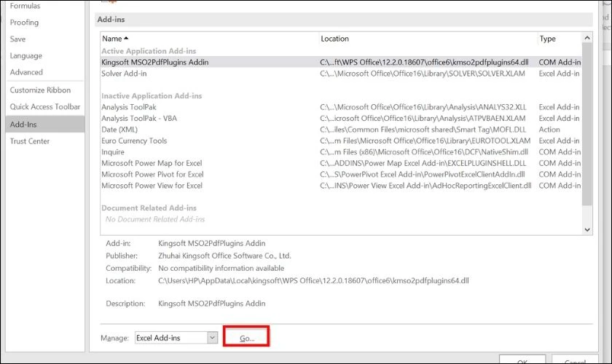Select Microsoft Power View for Excel
This screenshot has height=364, width=612.
pos(341,186)
